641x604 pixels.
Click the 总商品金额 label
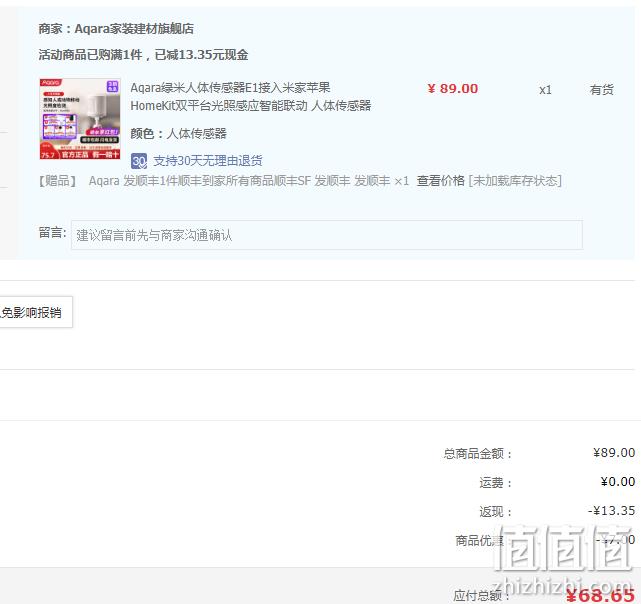point(478,454)
